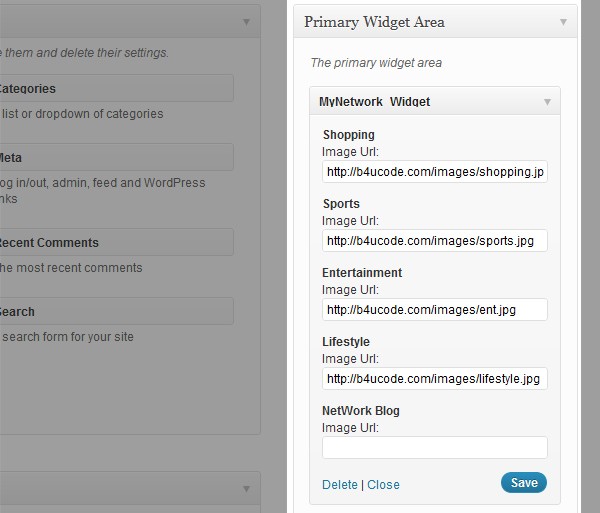
Task: Focus the Entertainment Image Url field
Action: click(x=435, y=309)
